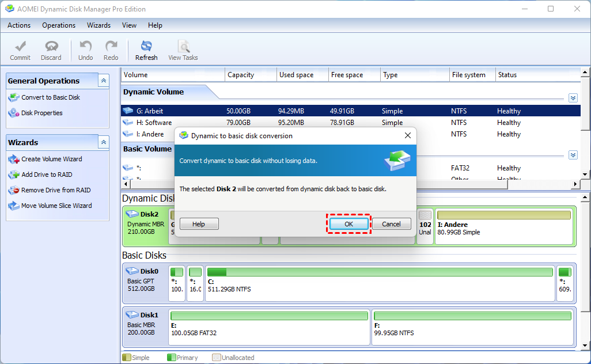The width and height of the screenshot is (591, 364).
Task: Click the volume list horizontal scroll-right arrow
Action: [575, 184]
